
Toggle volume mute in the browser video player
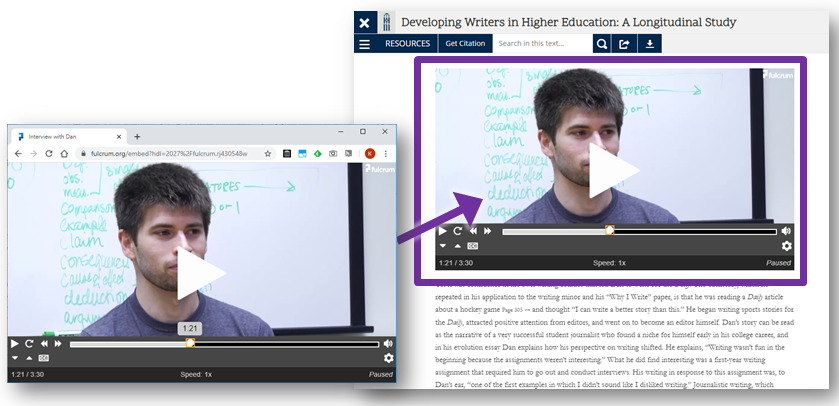pyautogui.click(x=388, y=343)
